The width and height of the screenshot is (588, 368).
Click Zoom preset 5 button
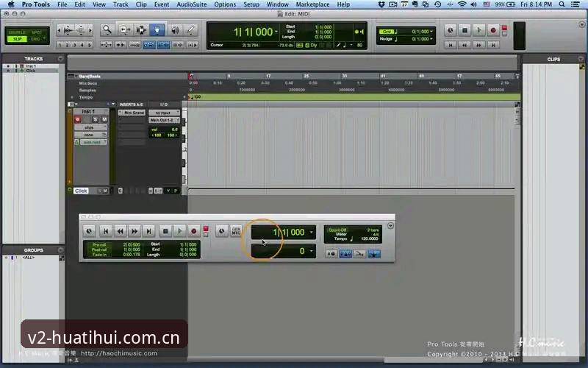coord(89,45)
